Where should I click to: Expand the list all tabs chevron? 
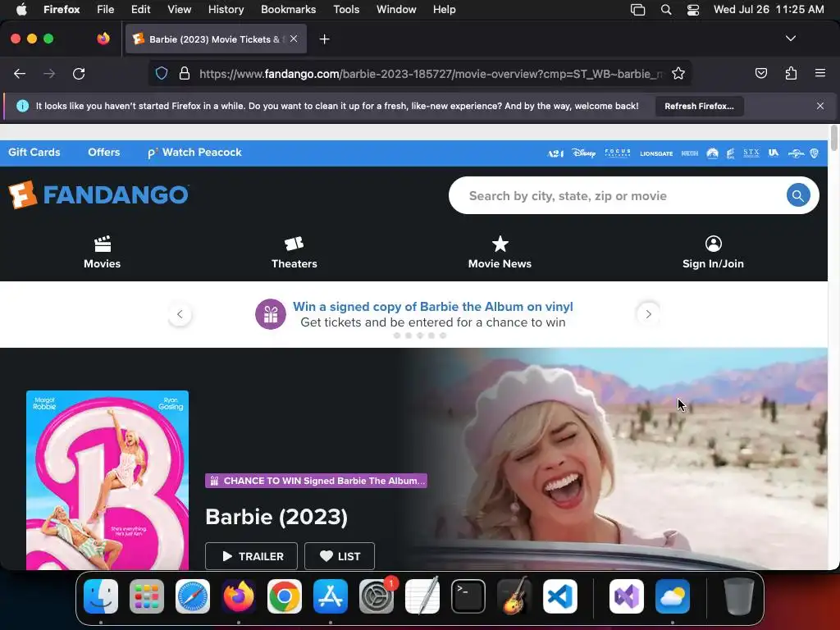pos(791,39)
